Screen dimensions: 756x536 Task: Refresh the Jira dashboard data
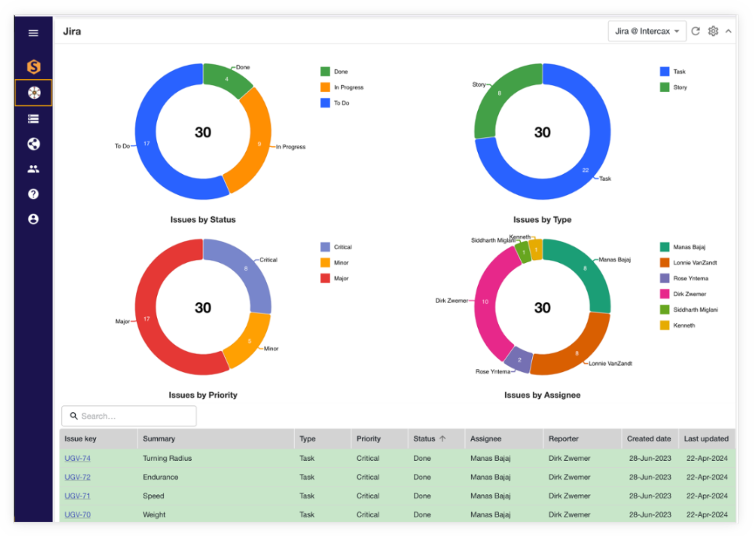[x=695, y=31]
